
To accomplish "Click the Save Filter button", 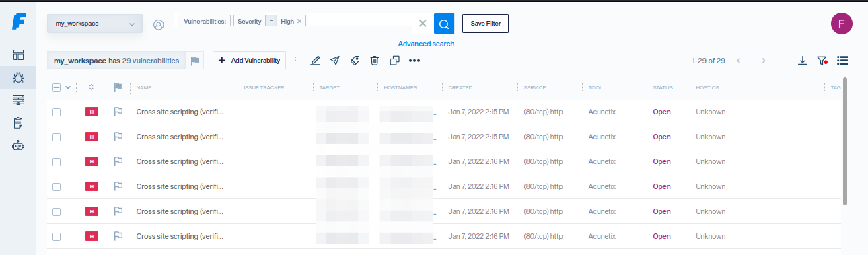I will (485, 24).
